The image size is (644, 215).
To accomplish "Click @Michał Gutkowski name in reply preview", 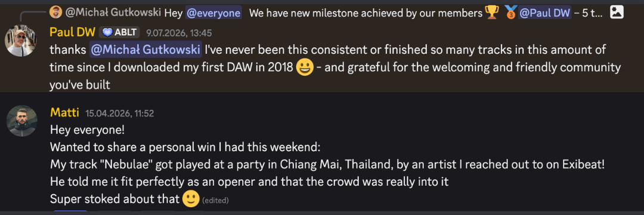I will click(113, 13).
